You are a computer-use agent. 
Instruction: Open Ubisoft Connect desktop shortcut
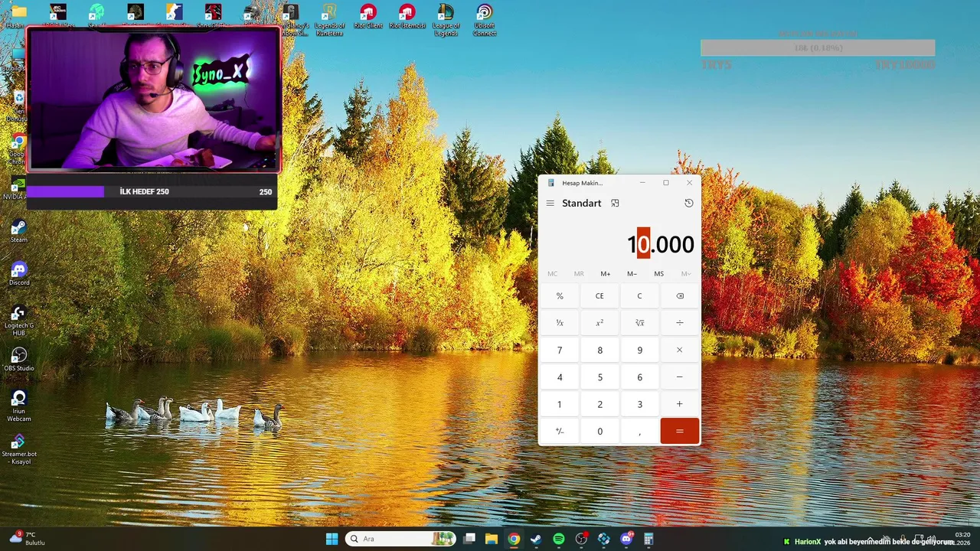click(484, 20)
